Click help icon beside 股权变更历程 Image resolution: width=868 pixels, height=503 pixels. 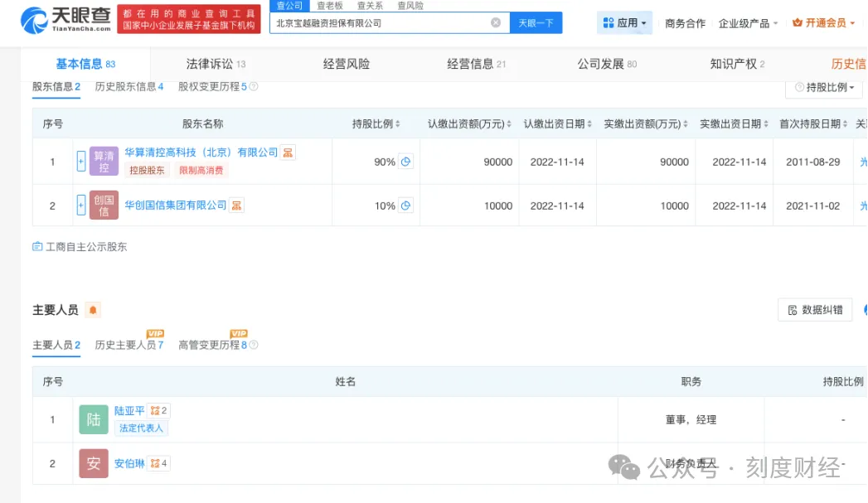(x=254, y=86)
